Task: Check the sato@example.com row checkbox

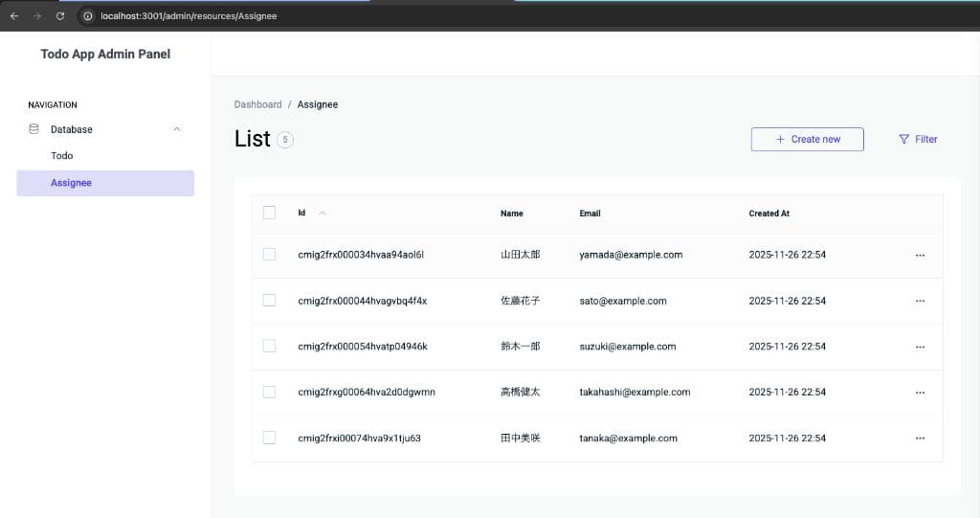Action: tap(269, 301)
